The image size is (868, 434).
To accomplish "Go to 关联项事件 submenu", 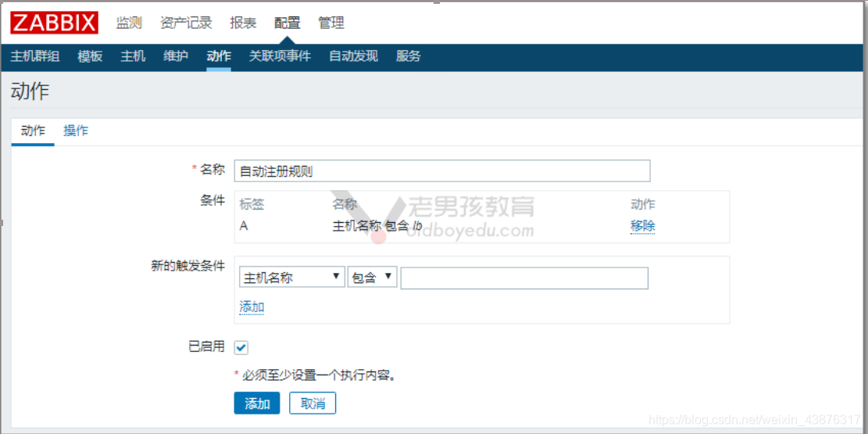I will click(280, 56).
